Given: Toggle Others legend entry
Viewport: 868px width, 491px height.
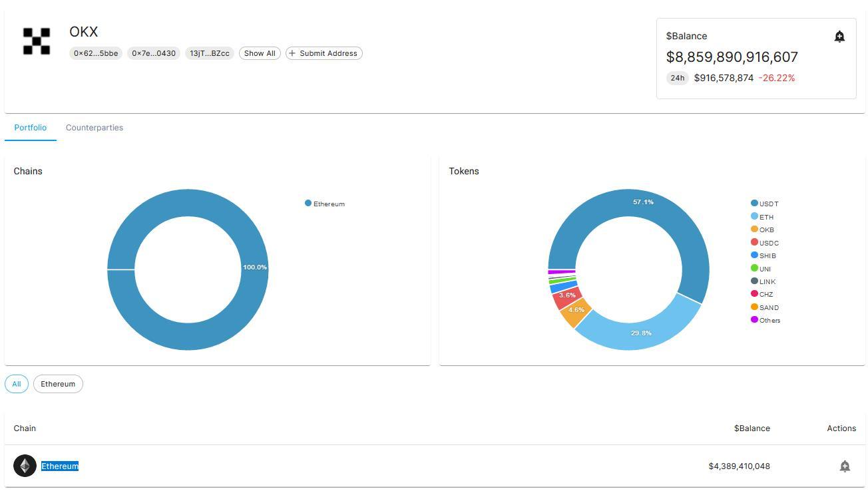Looking at the screenshot, I should (765, 320).
